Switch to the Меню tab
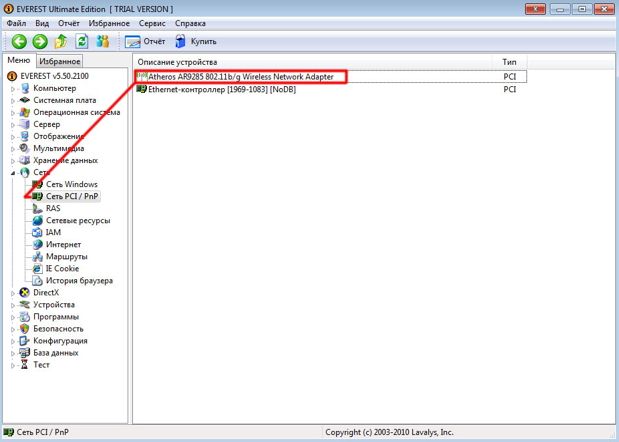619x442 pixels. [19, 60]
